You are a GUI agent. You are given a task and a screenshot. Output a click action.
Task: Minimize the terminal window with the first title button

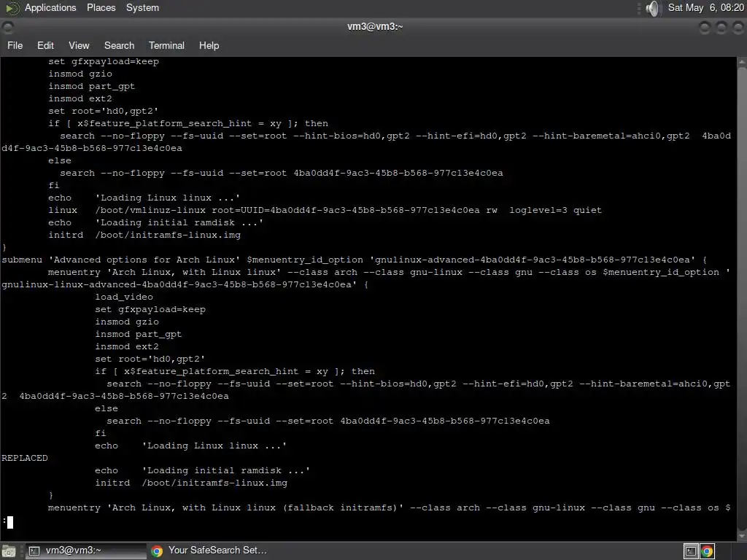[705, 28]
